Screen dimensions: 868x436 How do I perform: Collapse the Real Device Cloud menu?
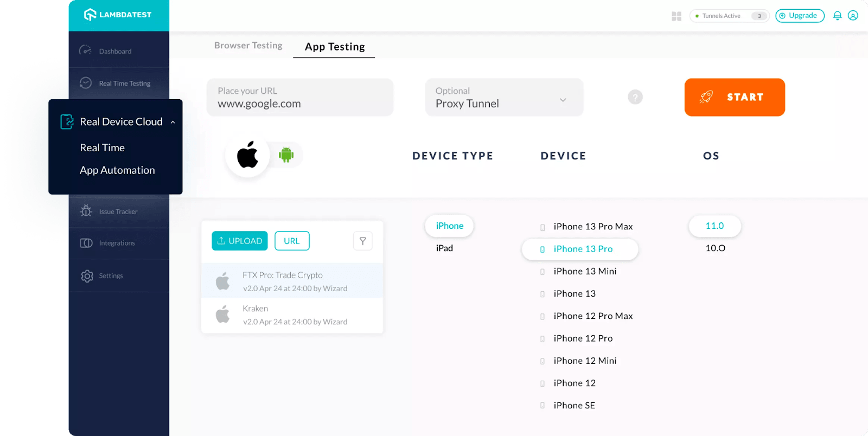pyautogui.click(x=172, y=121)
